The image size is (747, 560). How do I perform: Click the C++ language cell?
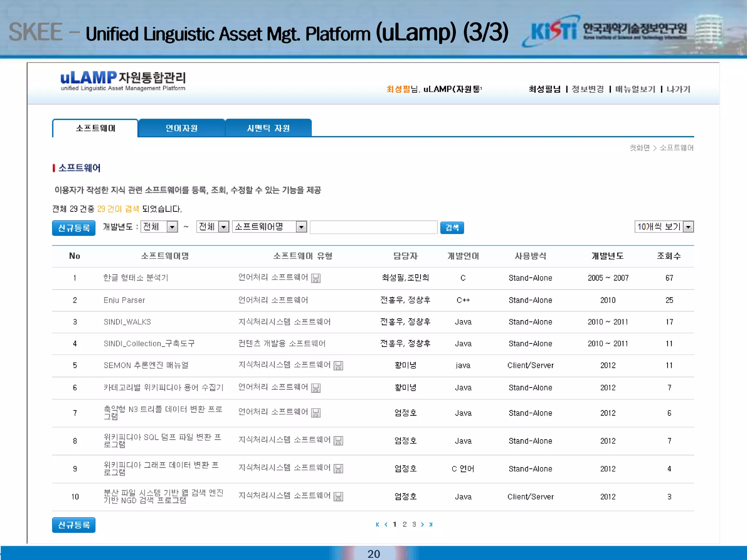(x=463, y=300)
